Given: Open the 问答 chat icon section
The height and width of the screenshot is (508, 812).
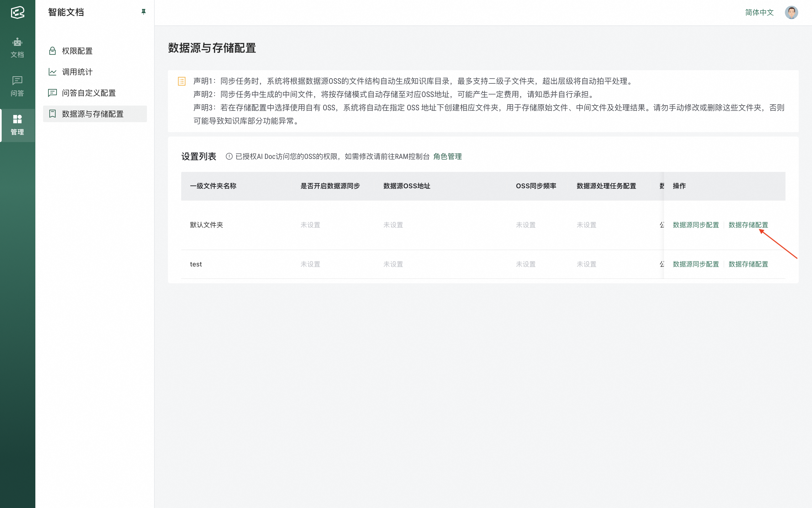Looking at the screenshot, I should point(17,86).
